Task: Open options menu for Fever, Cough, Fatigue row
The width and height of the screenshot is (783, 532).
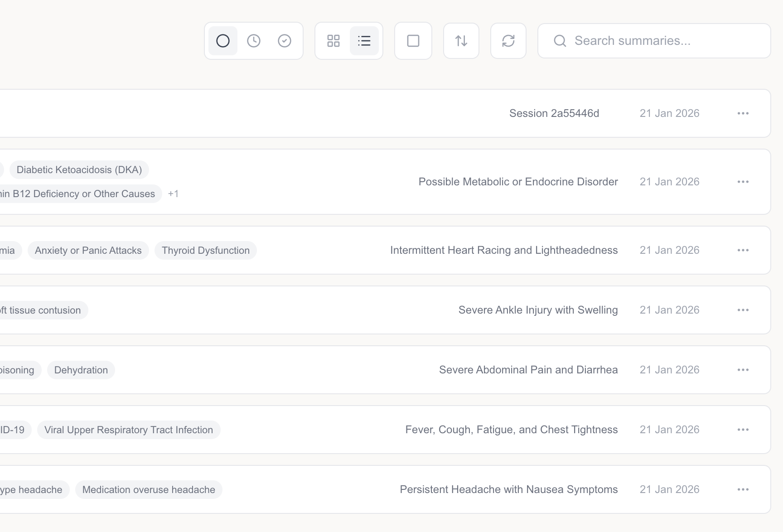Action: coord(743,430)
